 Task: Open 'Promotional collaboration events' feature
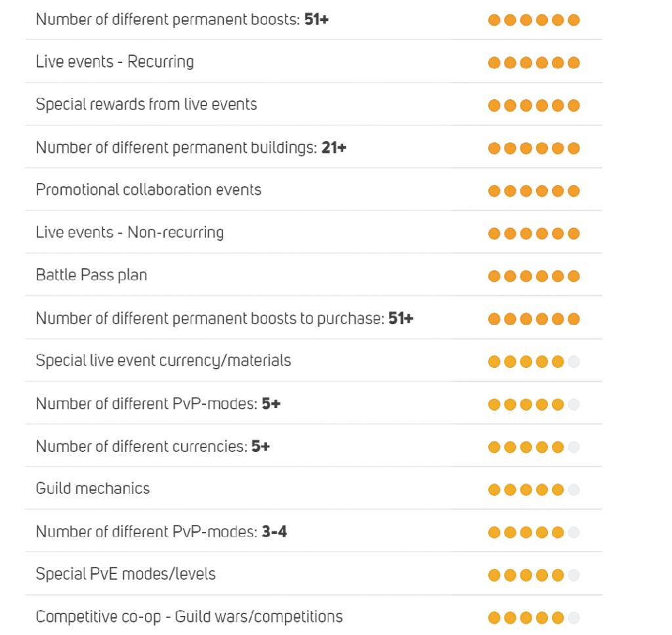pyautogui.click(x=148, y=190)
